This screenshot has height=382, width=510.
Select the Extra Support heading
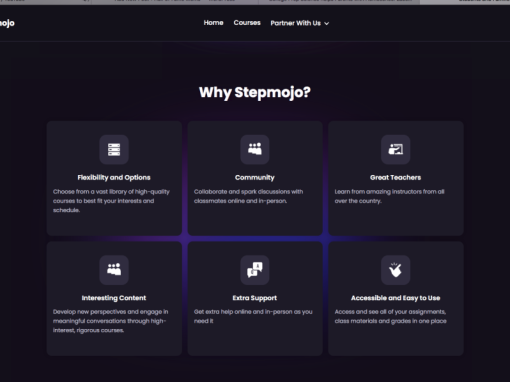tap(255, 298)
